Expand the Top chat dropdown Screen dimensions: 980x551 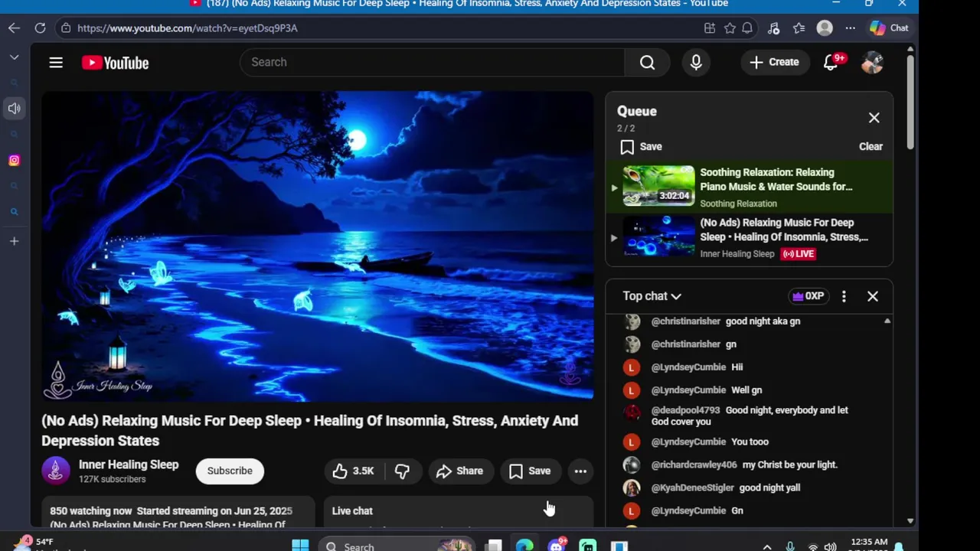pos(652,296)
